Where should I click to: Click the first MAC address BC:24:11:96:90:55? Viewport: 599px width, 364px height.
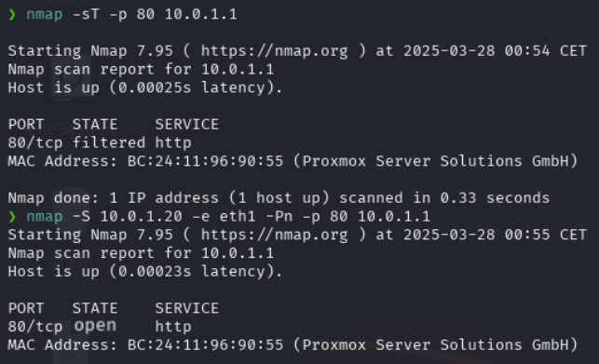(206, 161)
